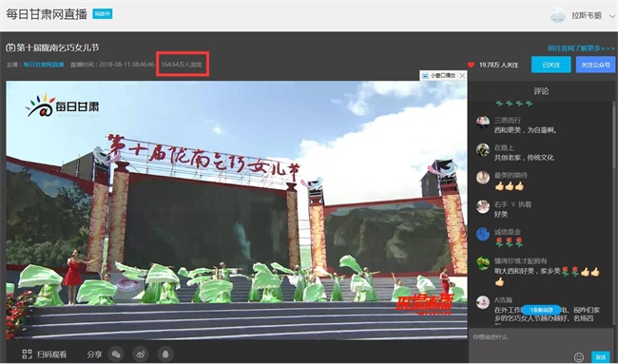Click the user avatar in top right
618x364 pixels.
(x=558, y=15)
